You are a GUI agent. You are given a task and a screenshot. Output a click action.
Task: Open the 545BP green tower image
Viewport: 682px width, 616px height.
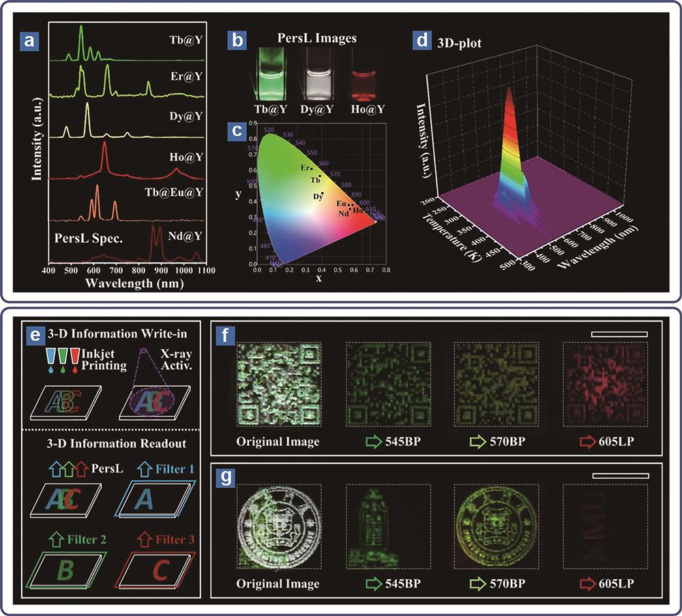click(x=389, y=527)
